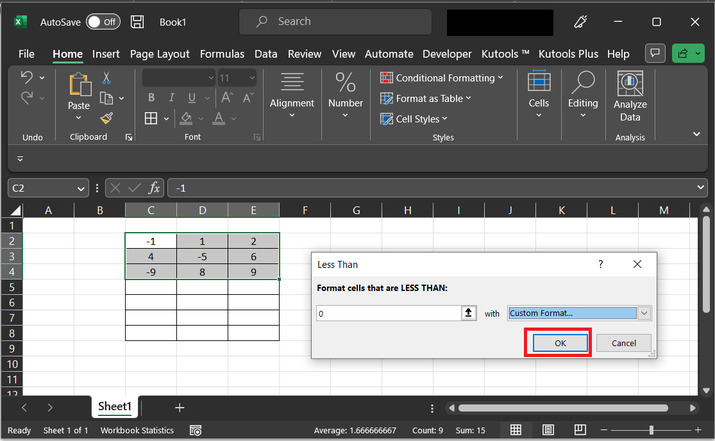Collapse the dialog range selector icon
This screenshot has width=715, height=441.
[467, 313]
